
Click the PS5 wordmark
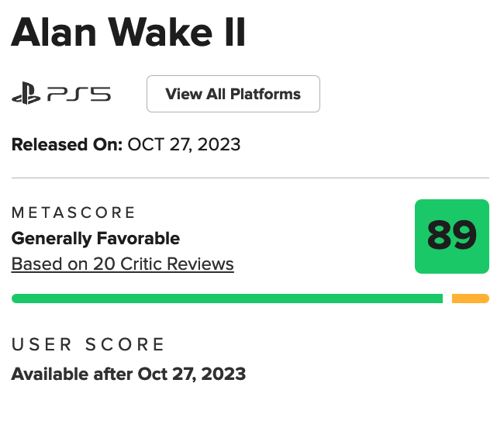[78, 95]
